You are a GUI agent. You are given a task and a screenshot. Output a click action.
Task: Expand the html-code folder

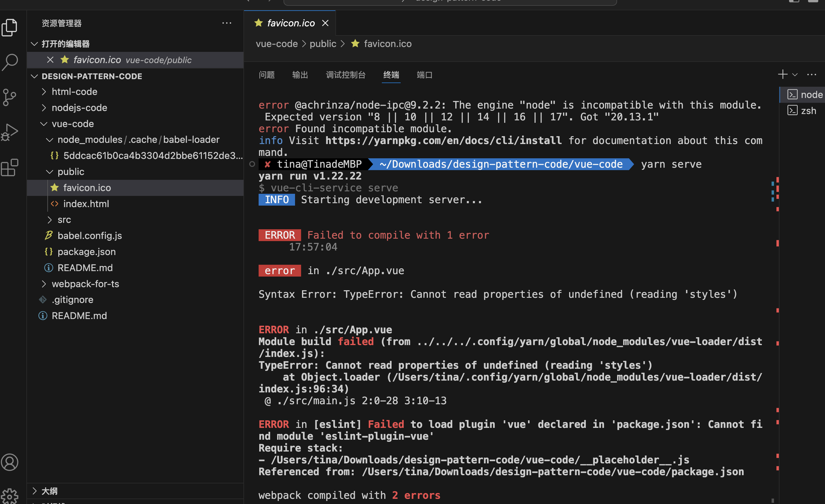pos(44,92)
